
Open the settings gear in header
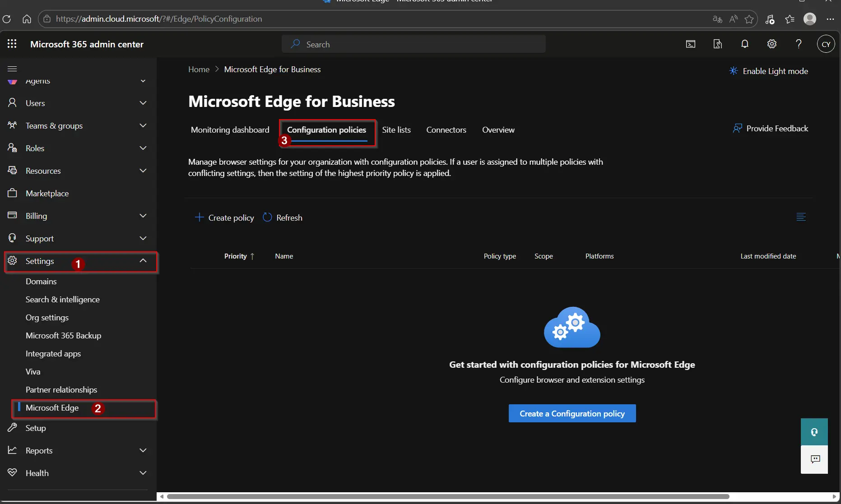pos(771,44)
